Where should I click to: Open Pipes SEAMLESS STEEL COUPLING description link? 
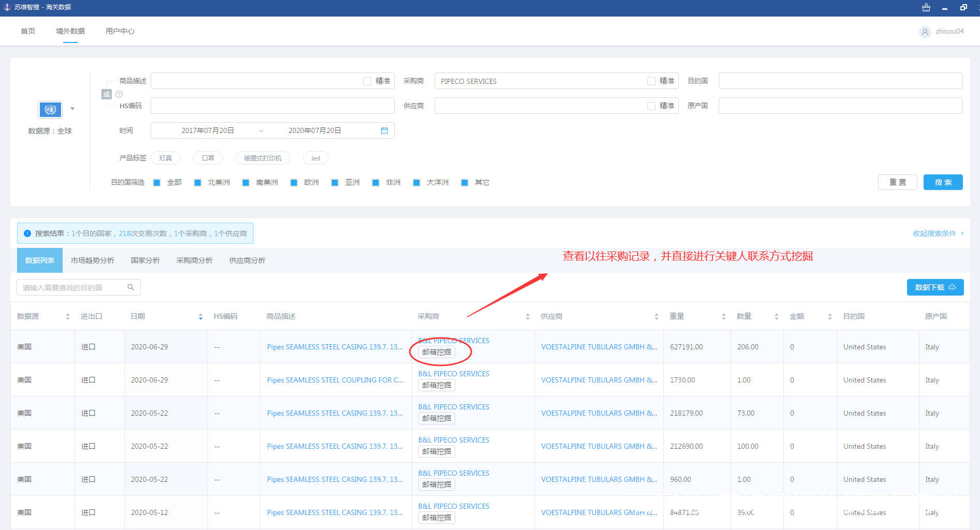click(x=335, y=380)
